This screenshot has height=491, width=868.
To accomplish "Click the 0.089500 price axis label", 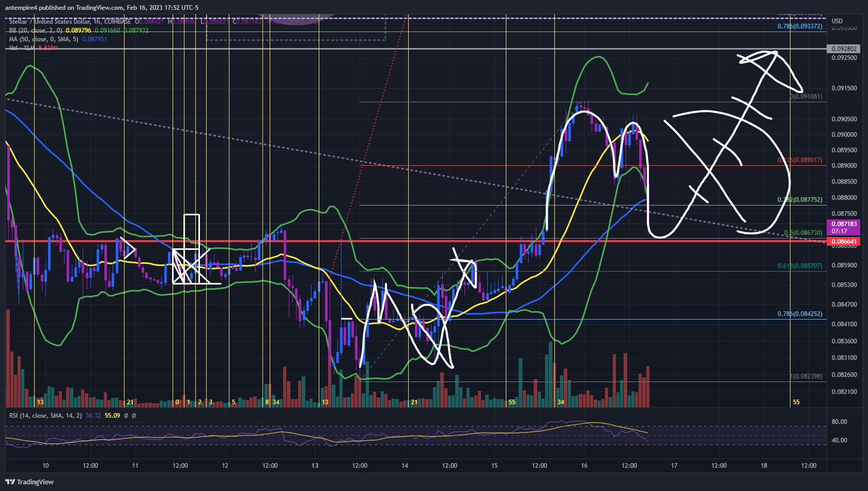I will coord(844,150).
